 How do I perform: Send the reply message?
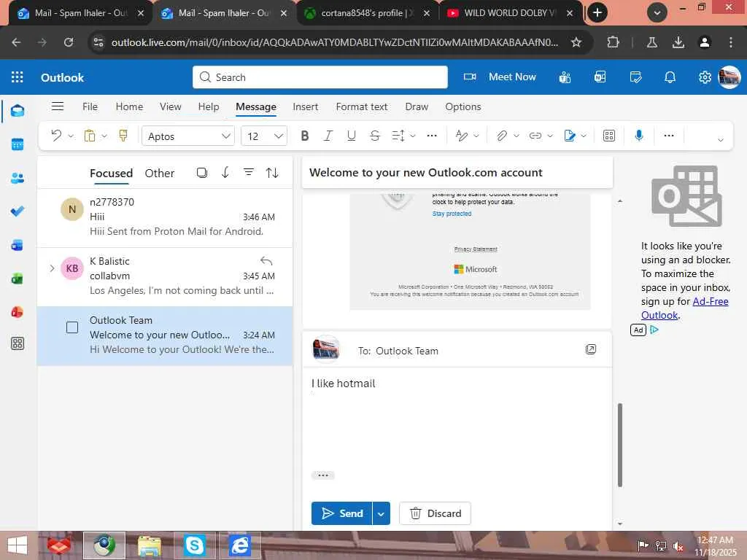(341, 513)
